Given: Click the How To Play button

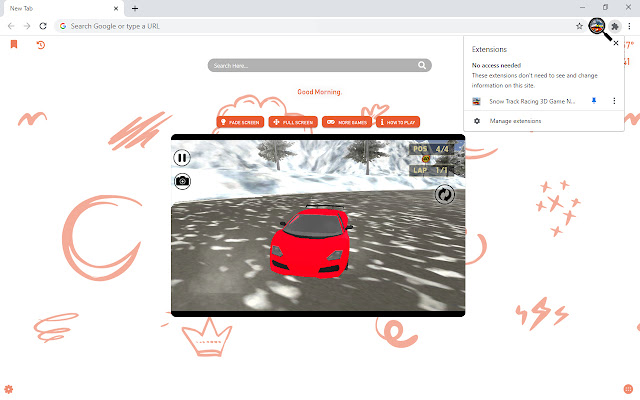Looking at the screenshot, I should pos(398,122).
